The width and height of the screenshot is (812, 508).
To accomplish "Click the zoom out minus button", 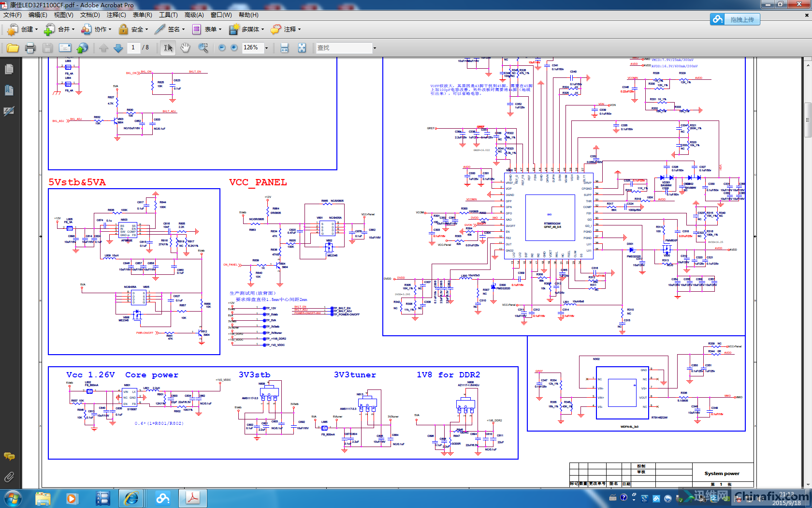I will tap(222, 48).
